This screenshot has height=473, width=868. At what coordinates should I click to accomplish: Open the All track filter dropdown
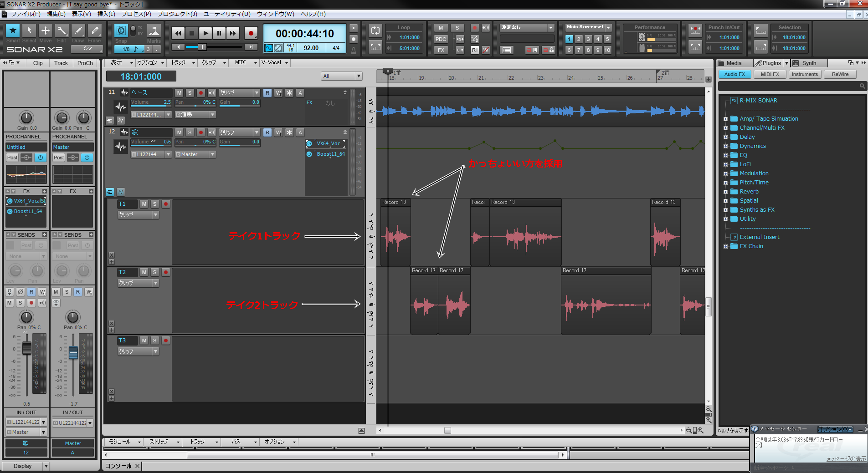pyautogui.click(x=341, y=76)
